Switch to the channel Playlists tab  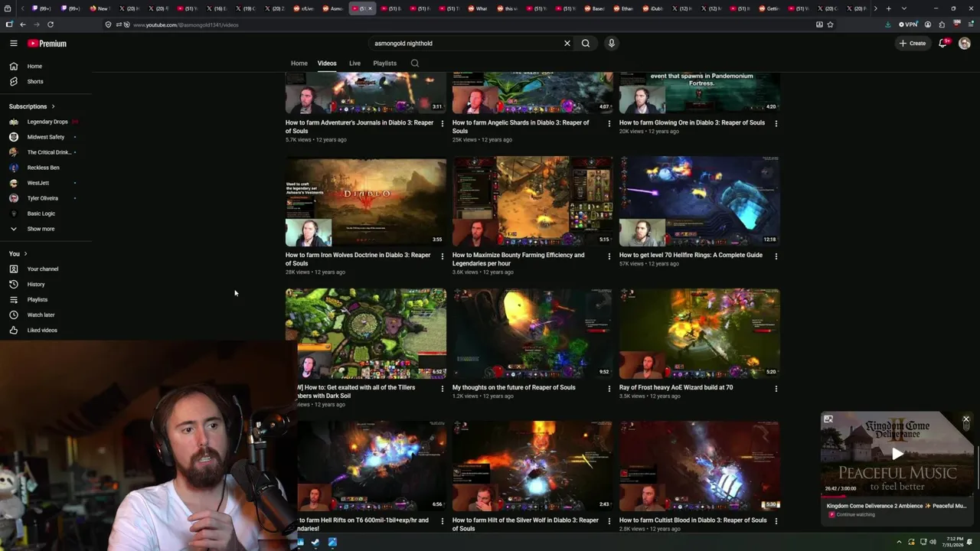tap(384, 64)
